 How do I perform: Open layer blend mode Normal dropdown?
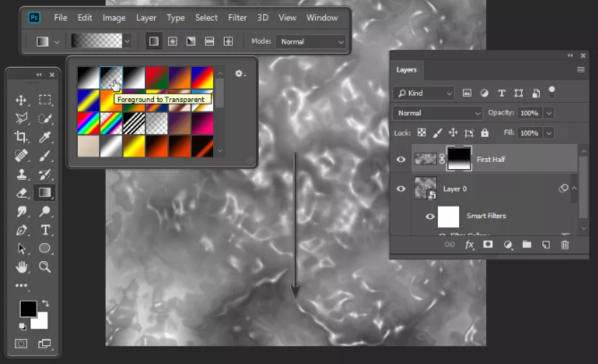coord(438,113)
